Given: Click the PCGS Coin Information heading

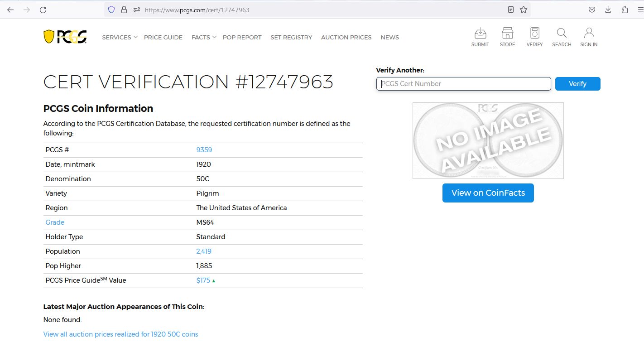Looking at the screenshot, I should [x=98, y=109].
